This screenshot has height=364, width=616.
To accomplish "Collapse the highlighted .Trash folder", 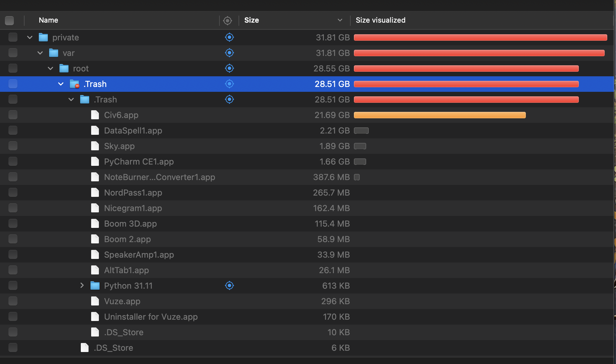I will point(61,84).
